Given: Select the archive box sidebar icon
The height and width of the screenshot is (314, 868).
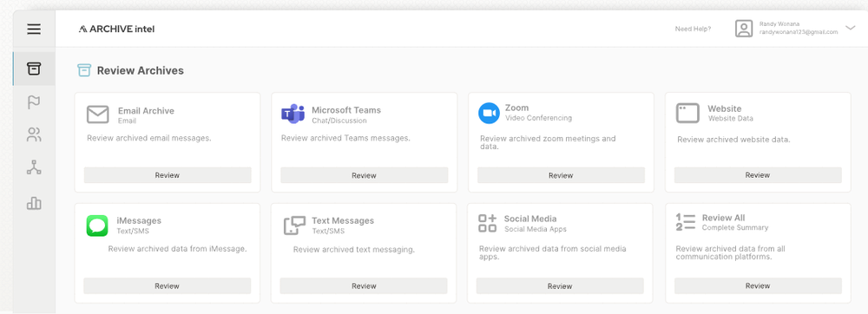Looking at the screenshot, I should (34, 69).
